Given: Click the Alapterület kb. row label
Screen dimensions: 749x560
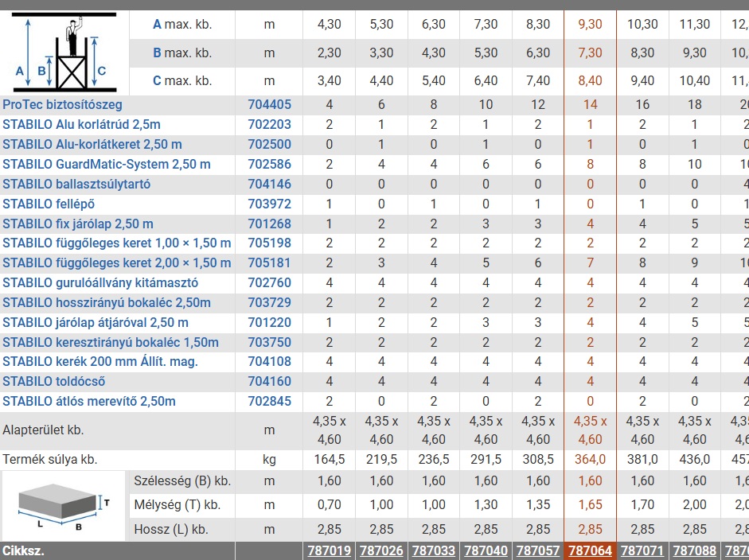Looking at the screenshot, I should pyautogui.click(x=43, y=430).
